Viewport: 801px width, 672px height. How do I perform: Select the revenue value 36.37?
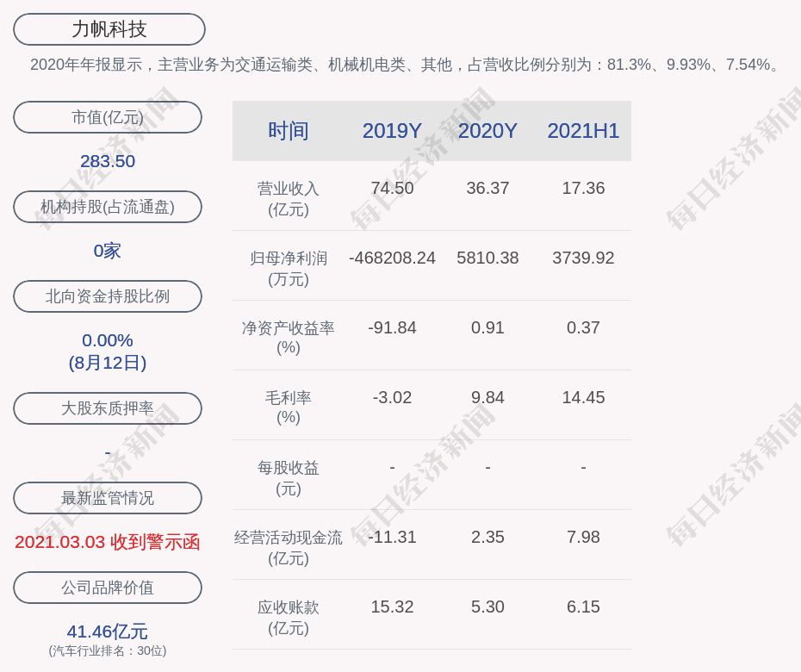pyautogui.click(x=487, y=188)
